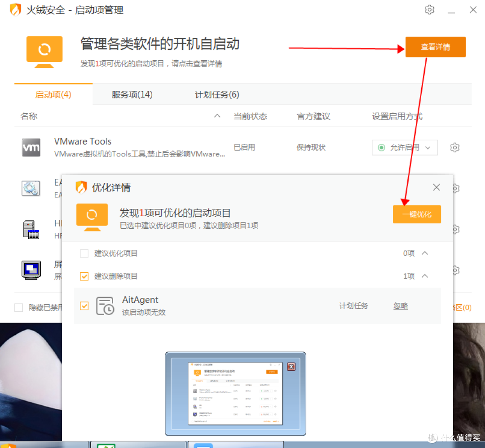Open the gear settings for VMware Tools row
The height and width of the screenshot is (448, 485).
pyautogui.click(x=454, y=147)
